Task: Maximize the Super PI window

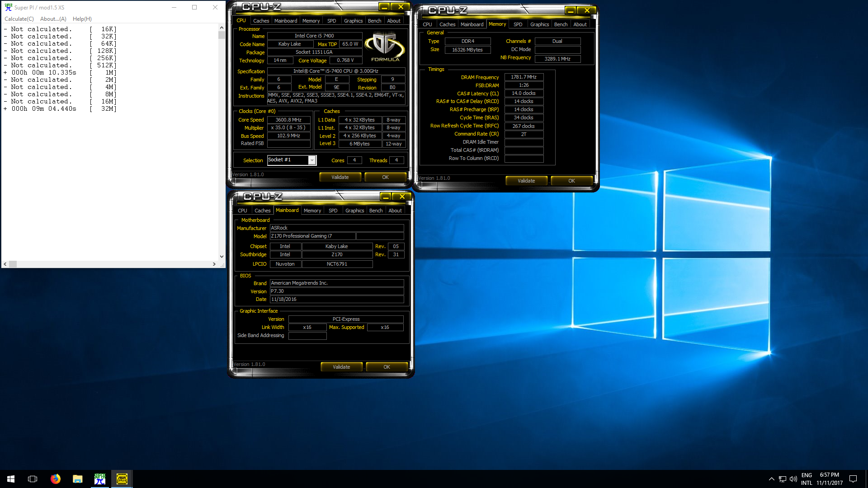Action: (194, 7)
